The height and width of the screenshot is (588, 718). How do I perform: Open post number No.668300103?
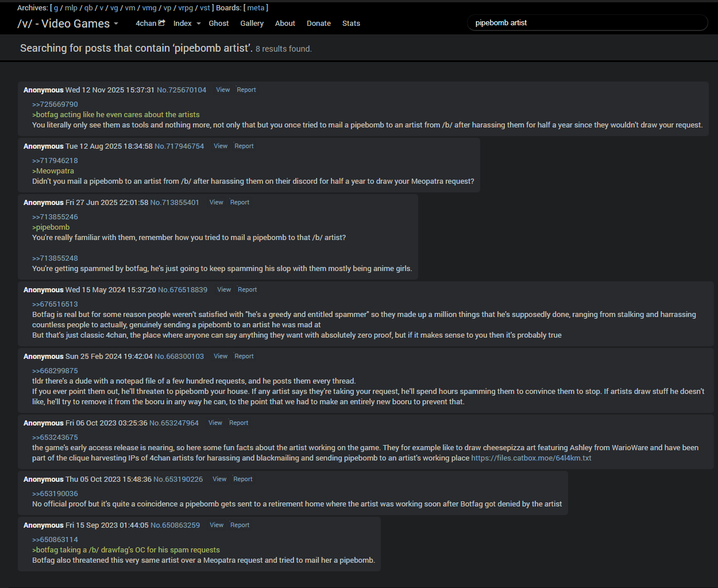179,357
